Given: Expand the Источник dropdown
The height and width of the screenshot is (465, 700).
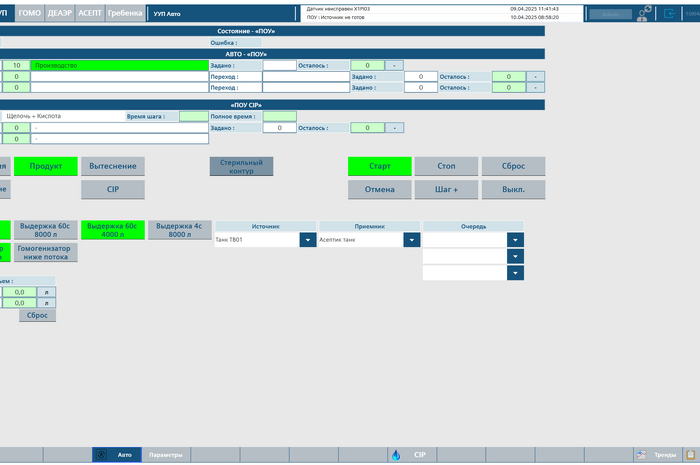Looking at the screenshot, I should (x=307, y=240).
